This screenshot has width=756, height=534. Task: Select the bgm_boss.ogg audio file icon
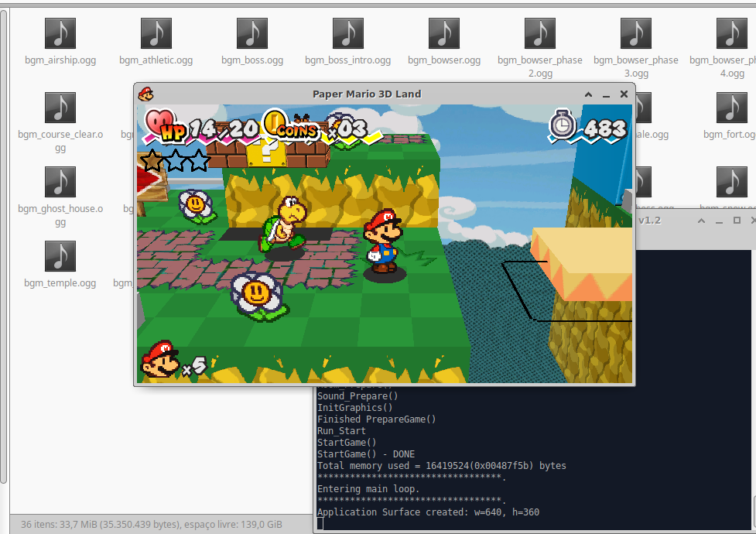click(252, 33)
